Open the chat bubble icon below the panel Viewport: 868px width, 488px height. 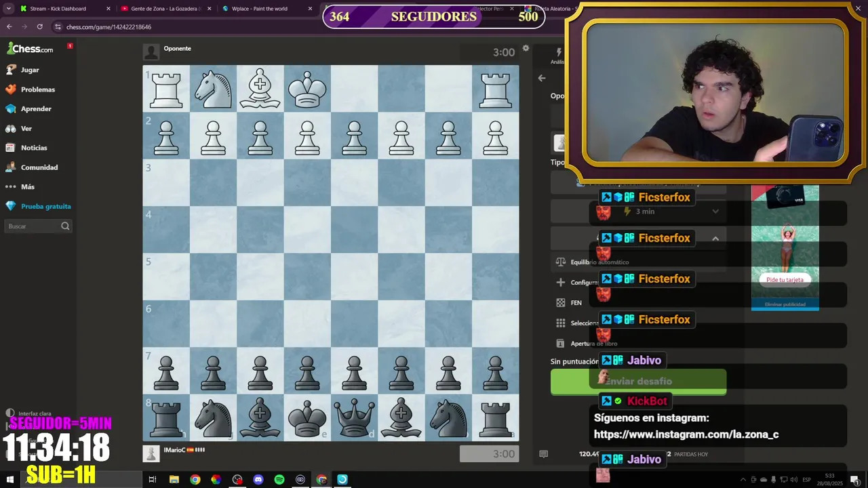[543, 454]
